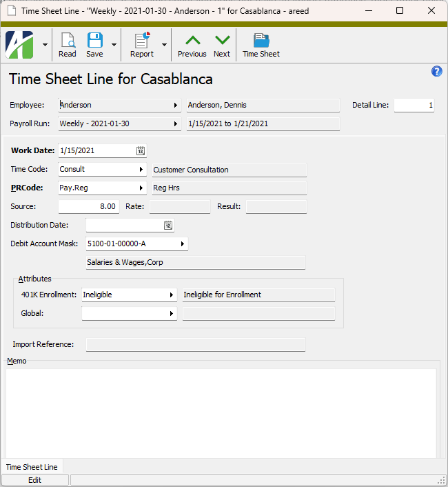Click the Edit status bar button
The height and width of the screenshot is (487, 448).
[34, 480]
